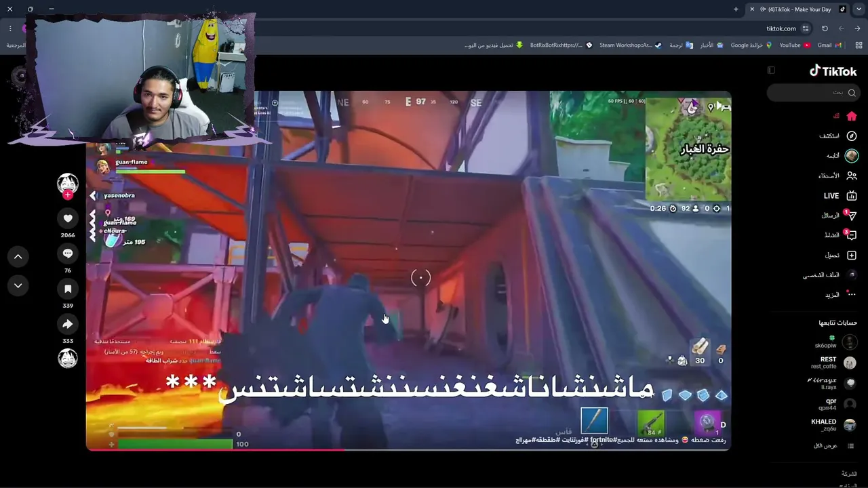Open the LIVE icon in the sidebar

[x=852, y=196]
